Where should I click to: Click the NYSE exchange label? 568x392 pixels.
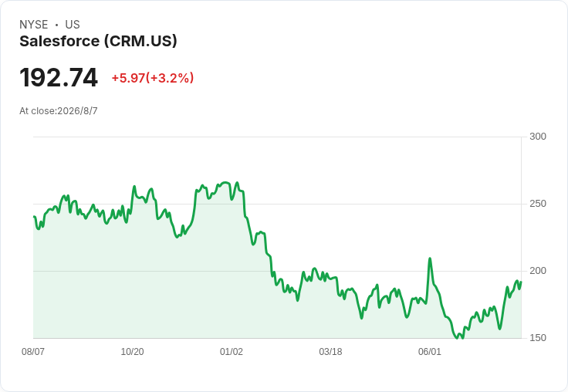click(x=34, y=25)
